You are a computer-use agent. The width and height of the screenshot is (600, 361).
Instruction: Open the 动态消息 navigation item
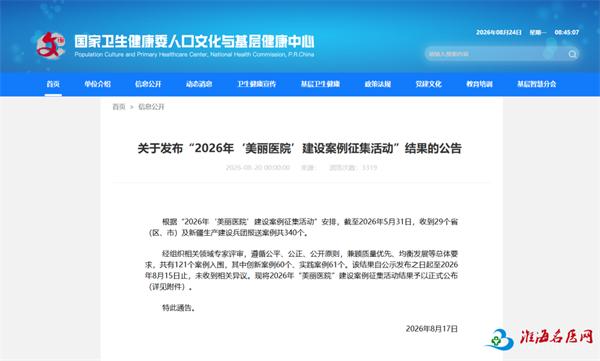click(x=199, y=84)
